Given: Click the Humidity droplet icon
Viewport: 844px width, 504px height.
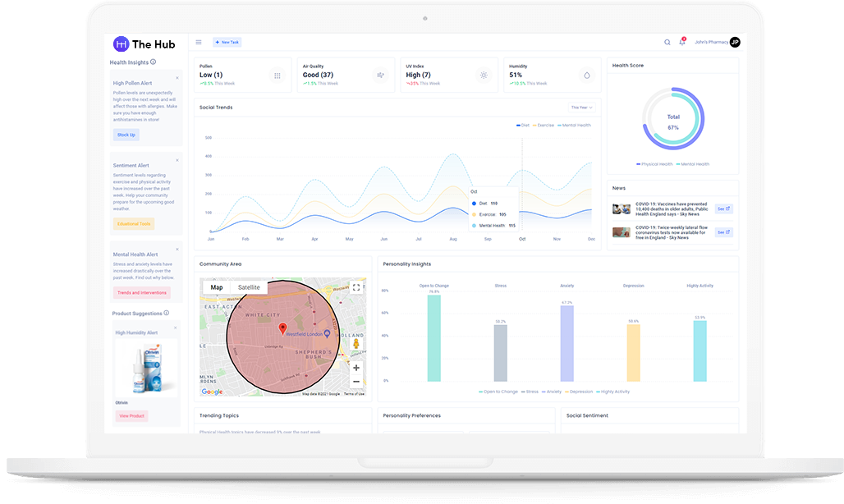Looking at the screenshot, I should (586, 76).
